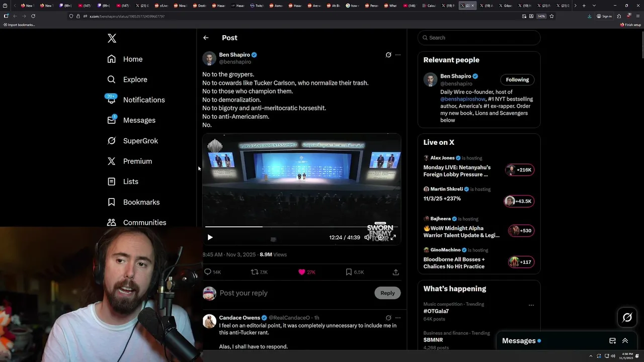Open the tab list dropdown arrow
The height and width of the screenshot is (362, 644).
[x=594, y=6]
